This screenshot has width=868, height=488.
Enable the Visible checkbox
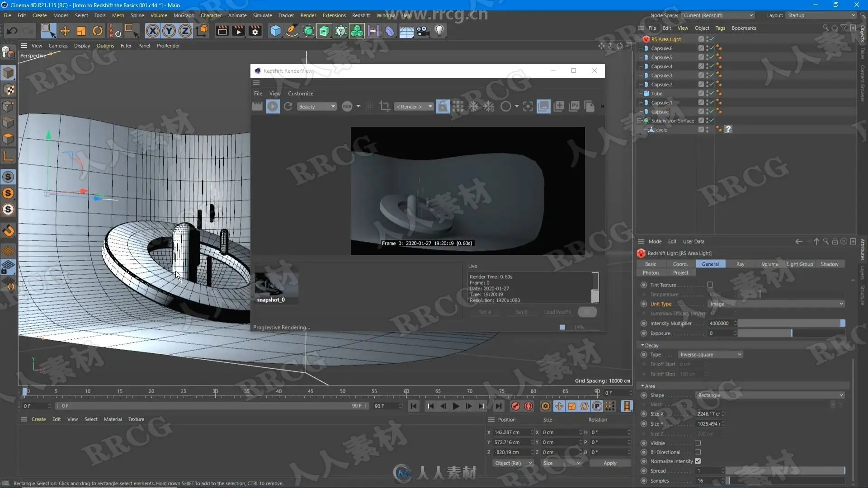[698, 443]
